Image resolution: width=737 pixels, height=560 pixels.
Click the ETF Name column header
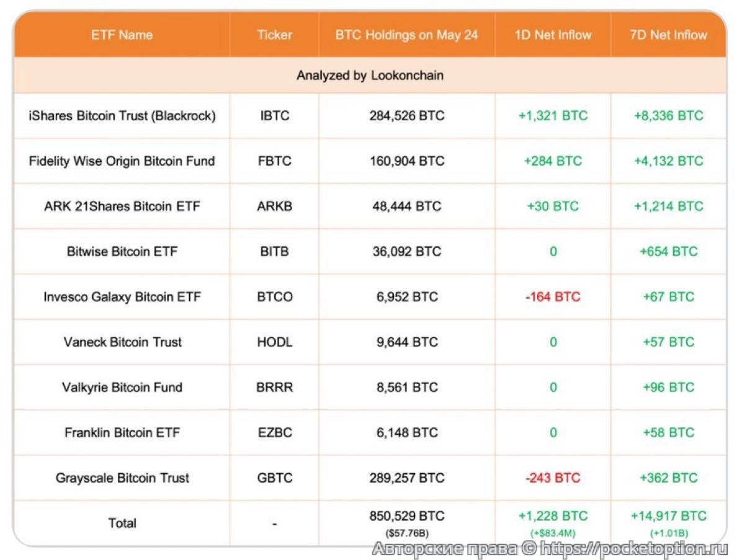(122, 35)
